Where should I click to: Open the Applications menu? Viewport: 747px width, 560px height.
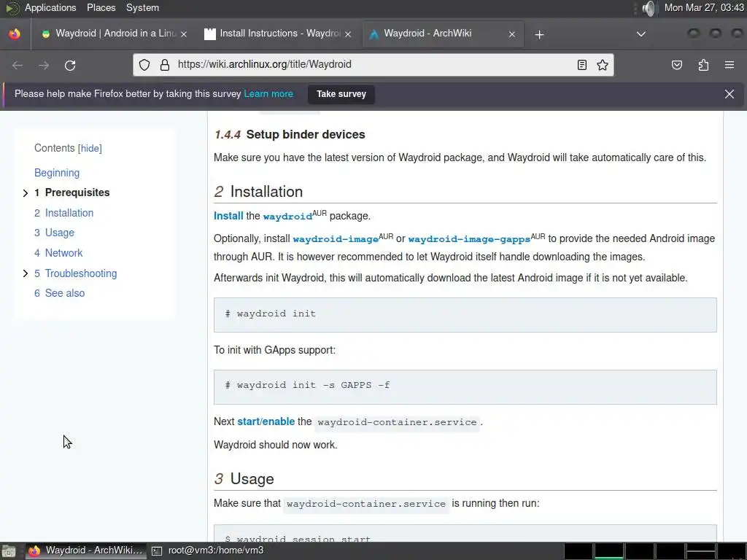click(50, 7)
